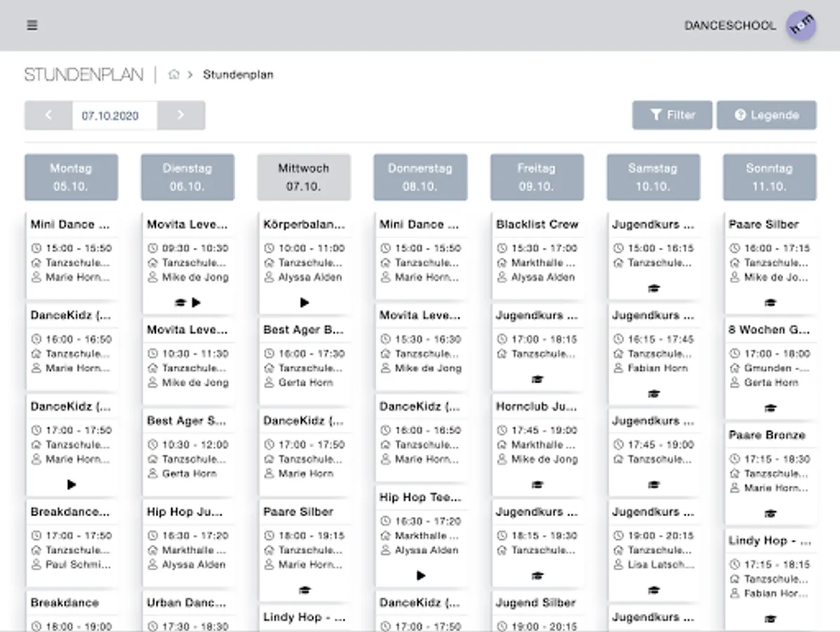
Task: Click Fabian Horn on Samstag 16:15 card
Action: [658, 368]
